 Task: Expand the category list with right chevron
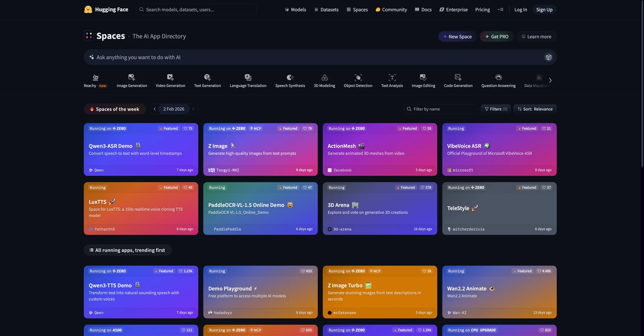[550, 80]
